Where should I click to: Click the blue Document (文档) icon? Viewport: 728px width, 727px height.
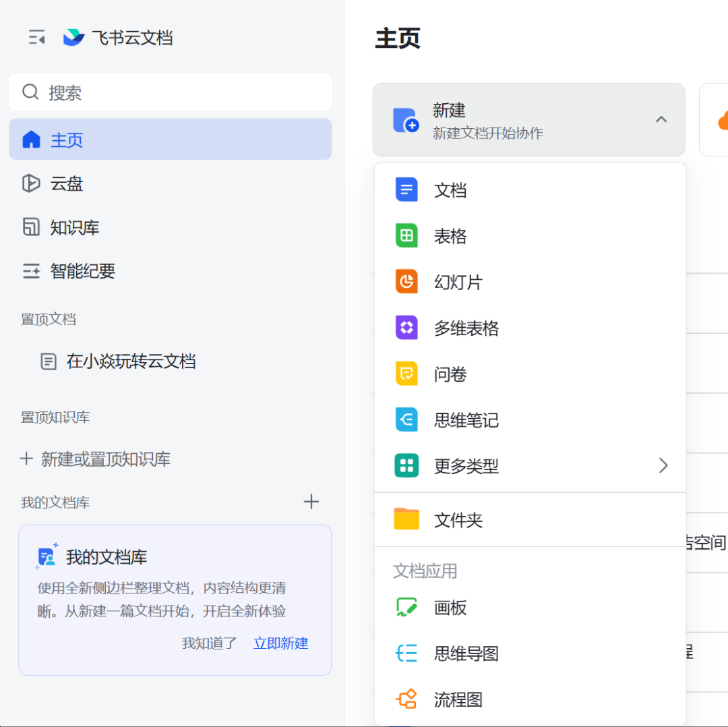point(406,190)
